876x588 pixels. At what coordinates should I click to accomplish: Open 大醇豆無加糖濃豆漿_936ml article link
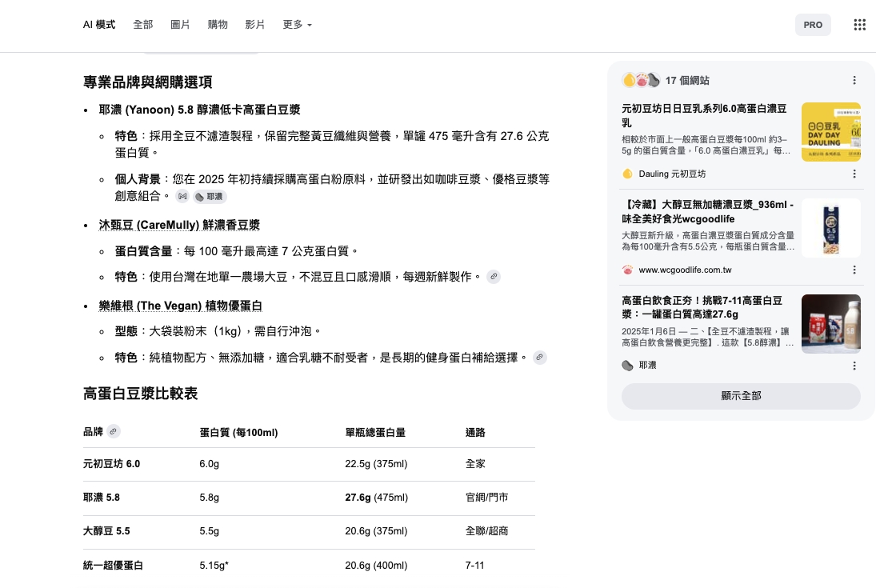tap(708, 212)
